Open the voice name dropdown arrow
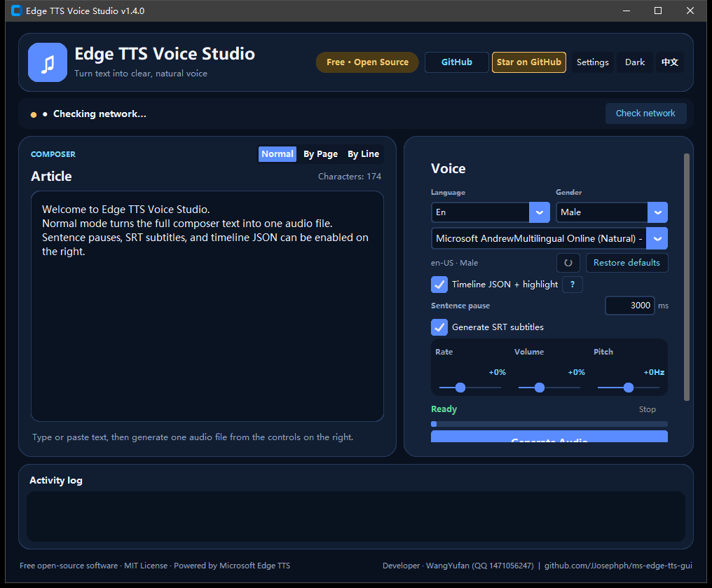 [x=657, y=238]
